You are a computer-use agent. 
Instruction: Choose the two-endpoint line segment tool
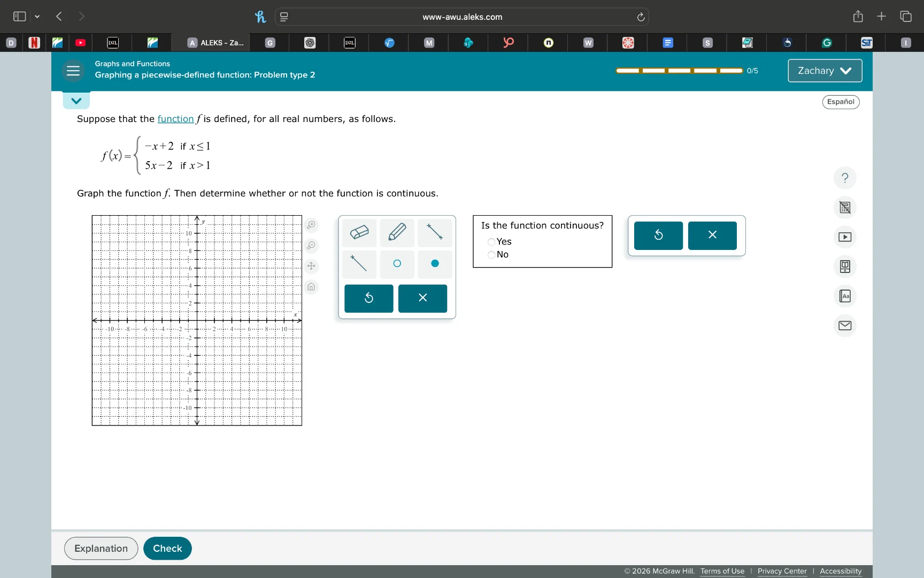434,233
